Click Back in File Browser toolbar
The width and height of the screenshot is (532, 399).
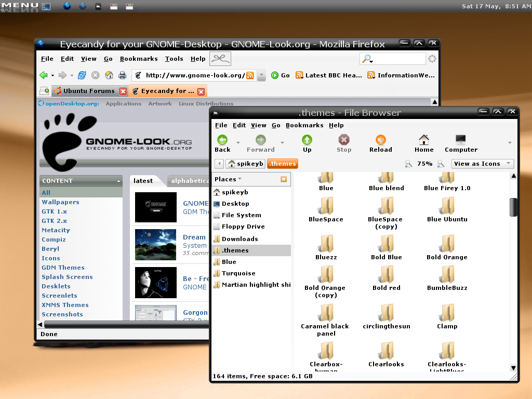[222, 143]
